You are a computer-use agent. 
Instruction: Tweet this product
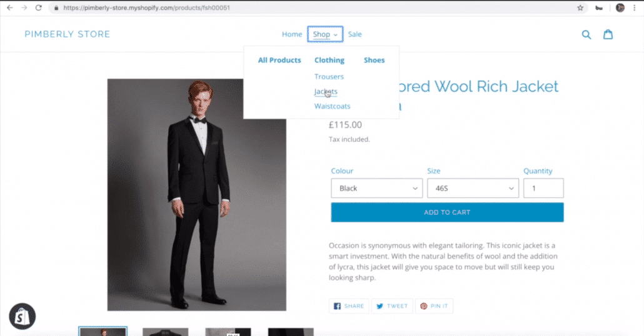(x=392, y=306)
